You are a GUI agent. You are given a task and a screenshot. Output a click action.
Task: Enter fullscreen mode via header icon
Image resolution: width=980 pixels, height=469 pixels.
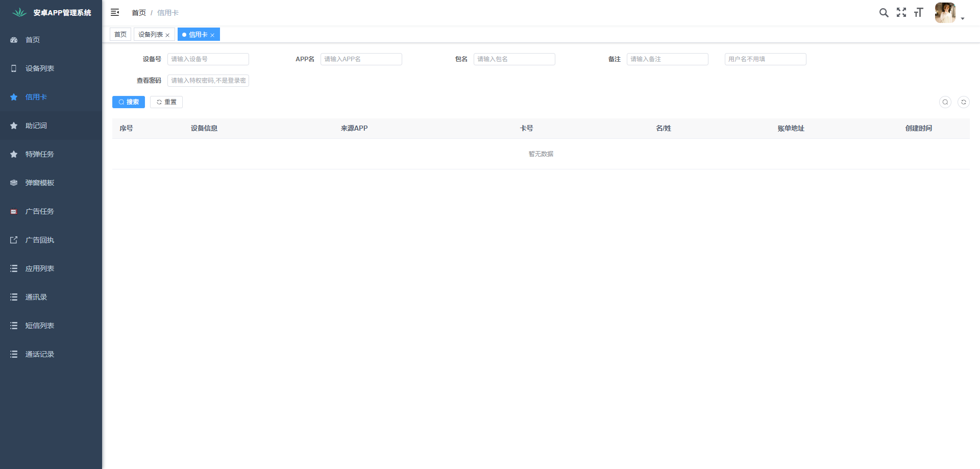tap(901, 12)
